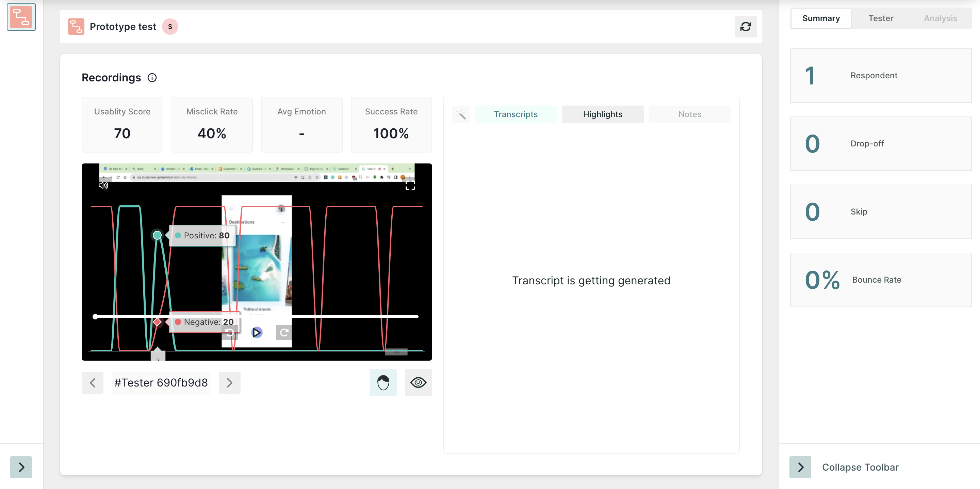Image resolution: width=980 pixels, height=489 pixels.
Task: Click the Success Rate 100% card
Action: click(391, 125)
